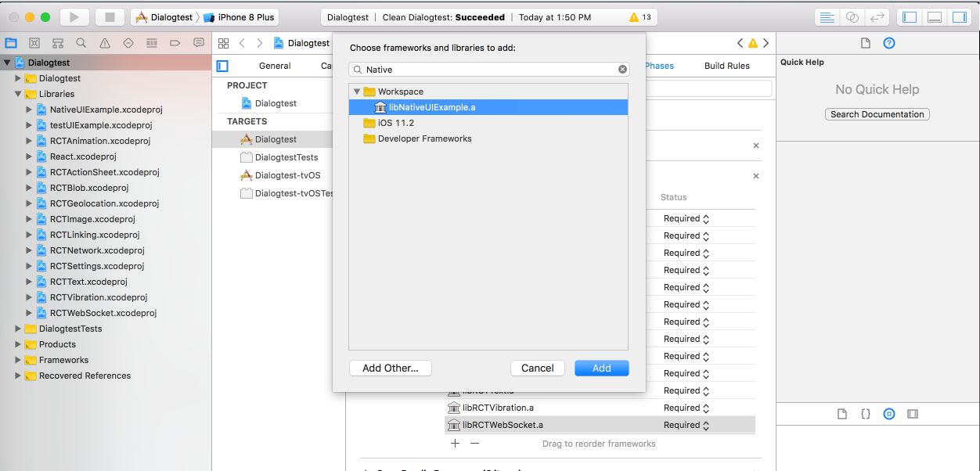This screenshot has width=980, height=471.
Task: Open the breakpoint navigator icon
Action: pos(174,43)
